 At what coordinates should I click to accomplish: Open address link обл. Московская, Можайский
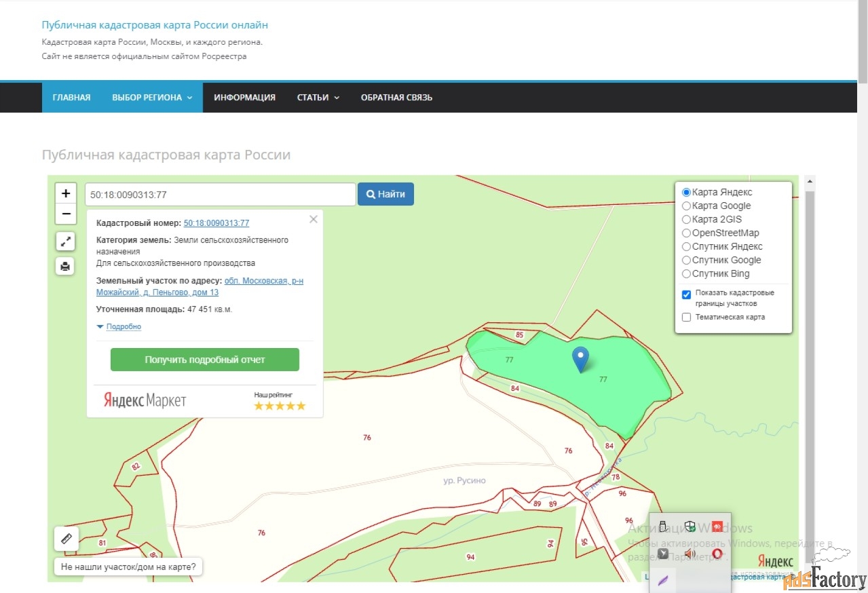(x=200, y=286)
